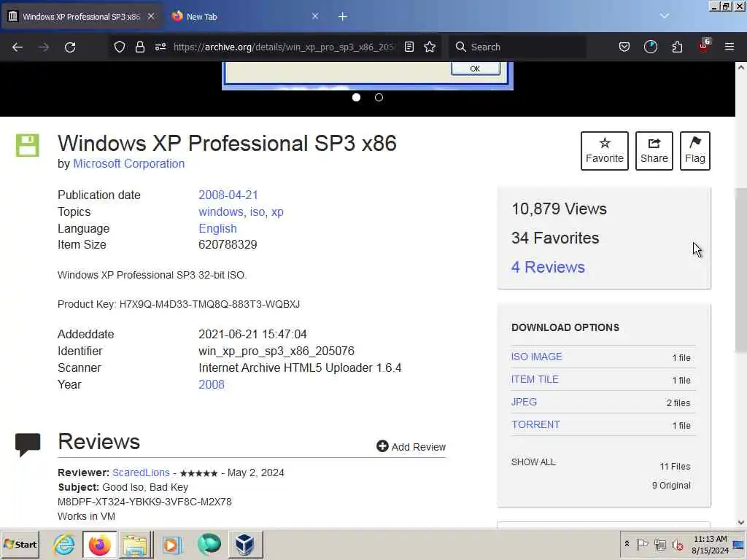
Task: Click the site security padlock icon
Action: click(x=139, y=47)
